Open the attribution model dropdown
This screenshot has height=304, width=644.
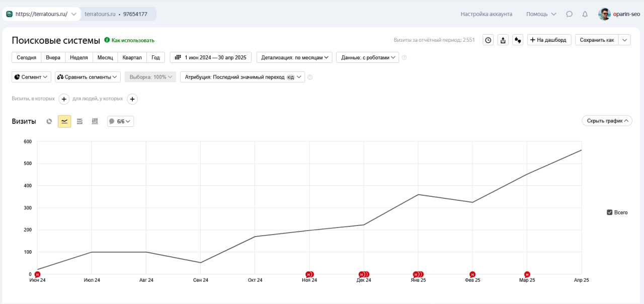(x=242, y=77)
